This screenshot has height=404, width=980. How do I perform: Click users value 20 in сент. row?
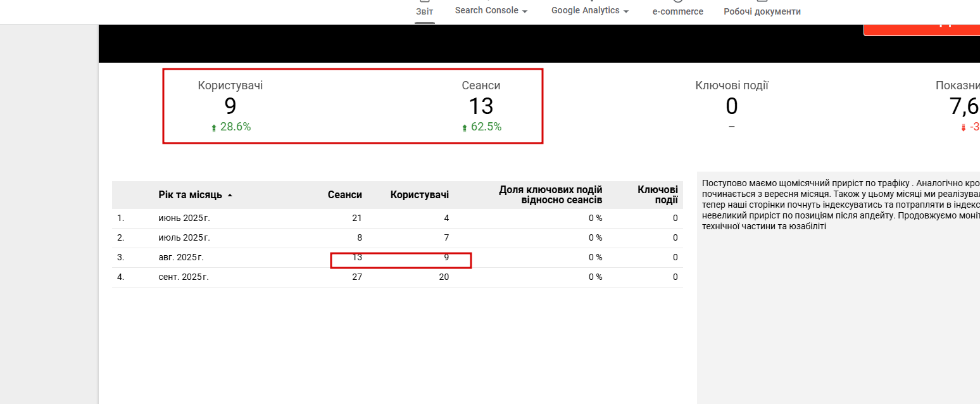tap(443, 277)
